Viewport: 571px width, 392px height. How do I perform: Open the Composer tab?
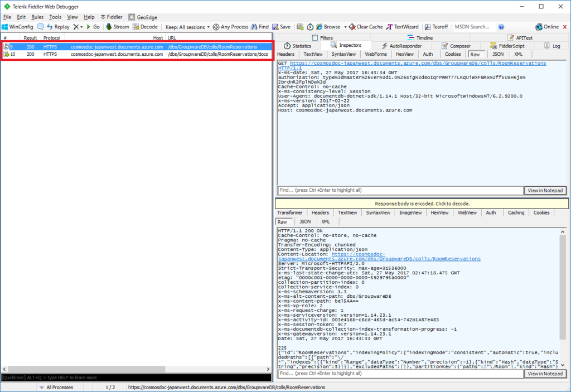coord(456,46)
